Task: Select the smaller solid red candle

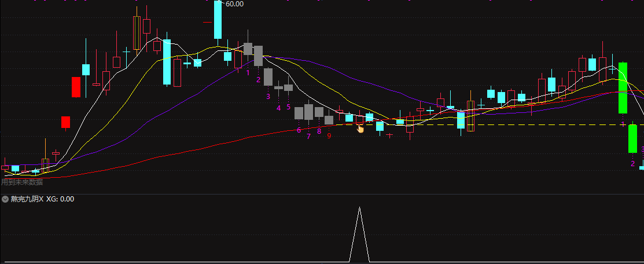Action: point(66,122)
